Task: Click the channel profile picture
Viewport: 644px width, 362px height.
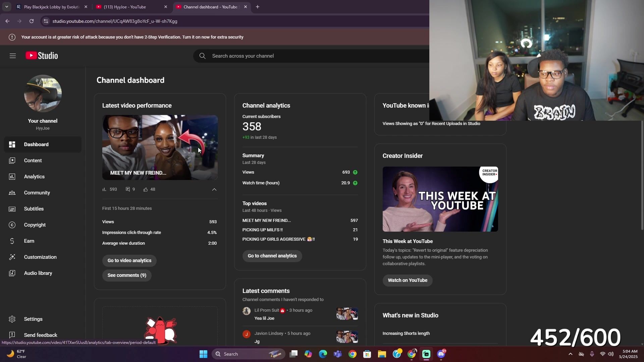Action: 43,94
